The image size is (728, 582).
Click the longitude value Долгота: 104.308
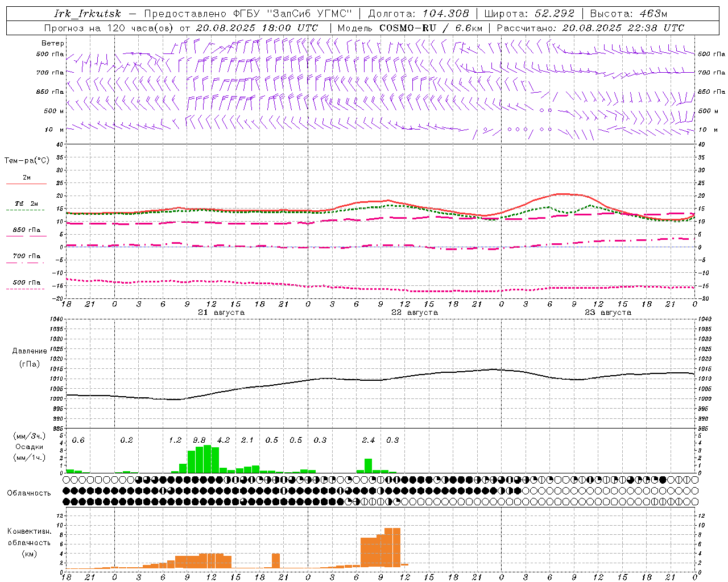point(419,14)
